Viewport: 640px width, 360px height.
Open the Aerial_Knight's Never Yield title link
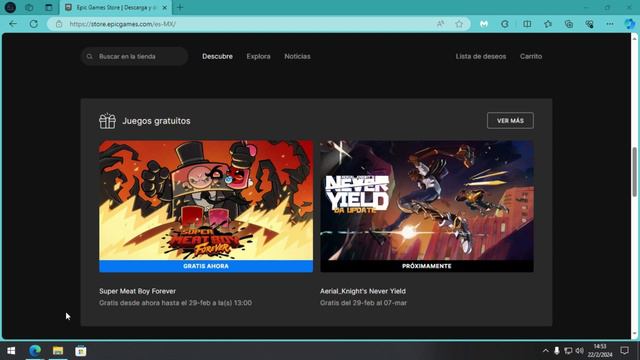[363, 291]
